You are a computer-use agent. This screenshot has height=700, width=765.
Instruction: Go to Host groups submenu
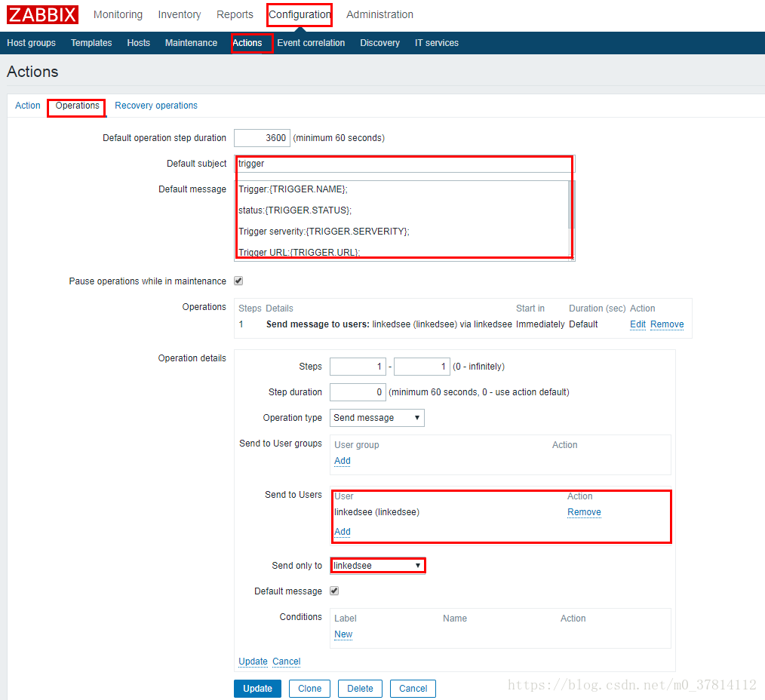(31, 43)
